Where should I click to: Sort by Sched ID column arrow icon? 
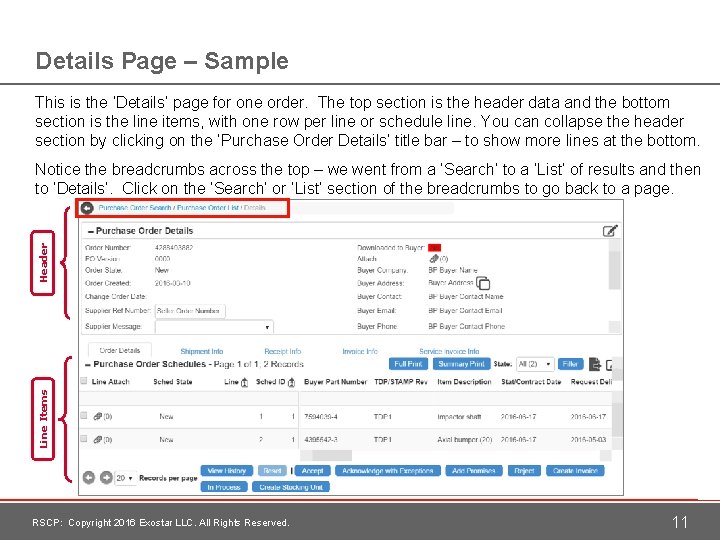click(x=291, y=382)
